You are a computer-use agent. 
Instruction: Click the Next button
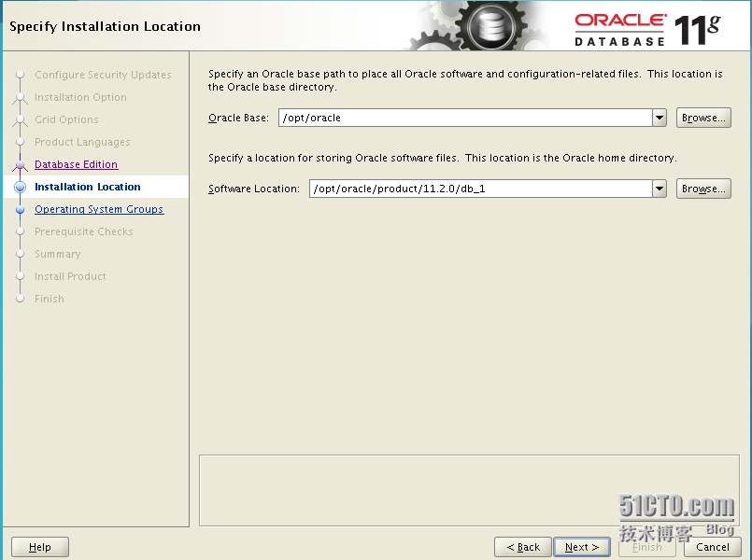point(582,547)
